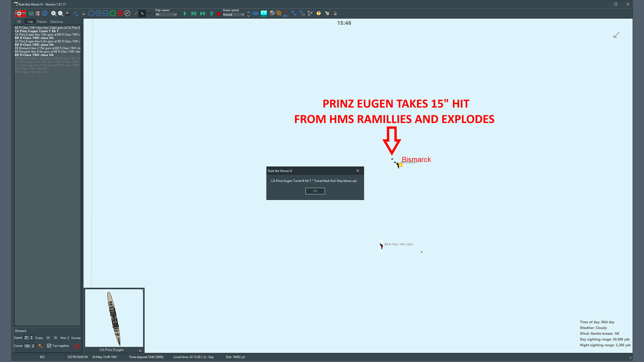Screen dimensions: 644x362
Task: Click the orange course arrow icon
Action: (x=41, y=346)
